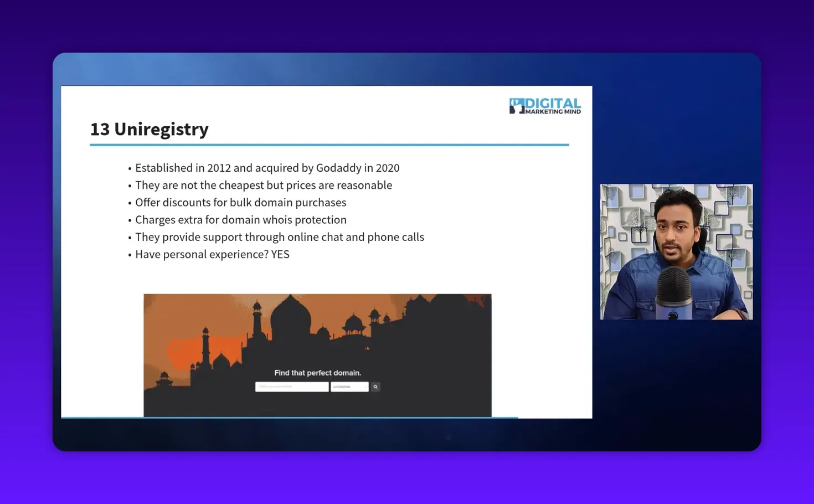Click the '13 Uniregistry' slide heading
The height and width of the screenshot is (504, 814).
pos(150,128)
